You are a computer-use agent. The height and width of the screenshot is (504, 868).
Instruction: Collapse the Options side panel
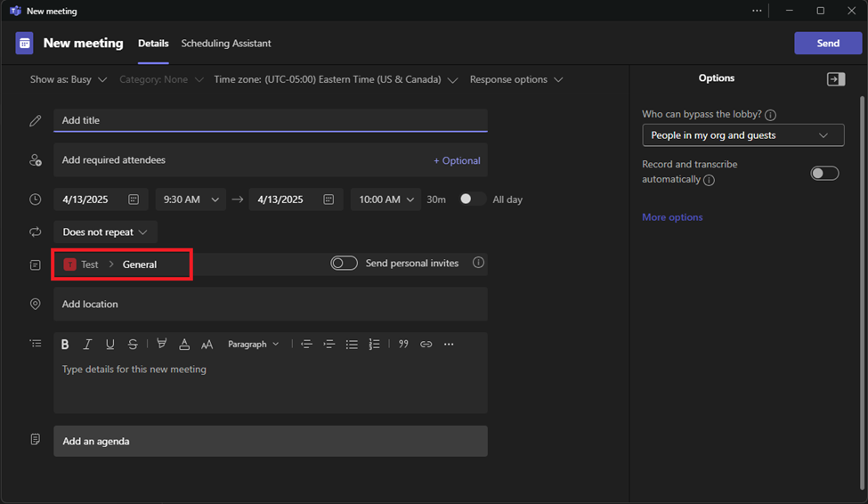(836, 79)
